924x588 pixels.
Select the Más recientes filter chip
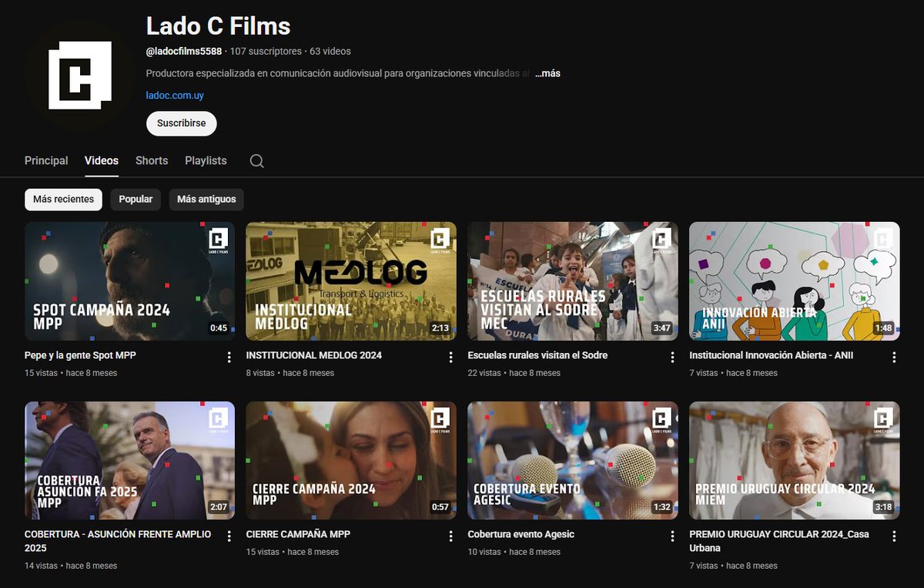click(63, 199)
